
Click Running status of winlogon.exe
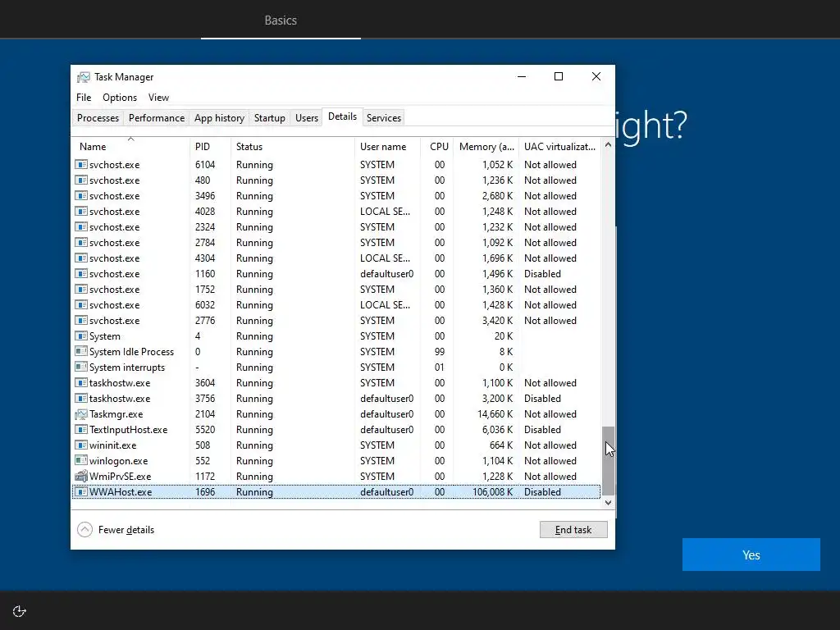(254, 461)
